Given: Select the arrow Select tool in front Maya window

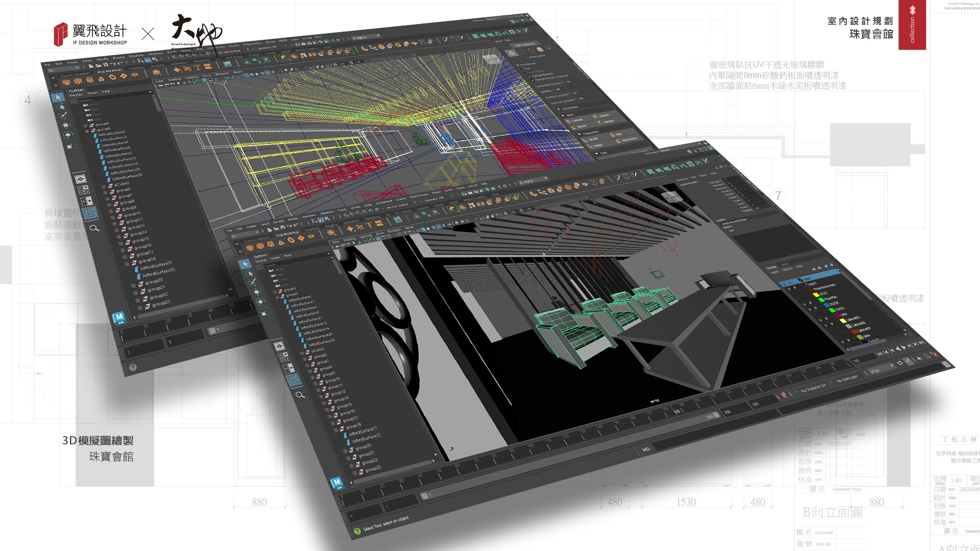Looking at the screenshot, I should (245, 264).
